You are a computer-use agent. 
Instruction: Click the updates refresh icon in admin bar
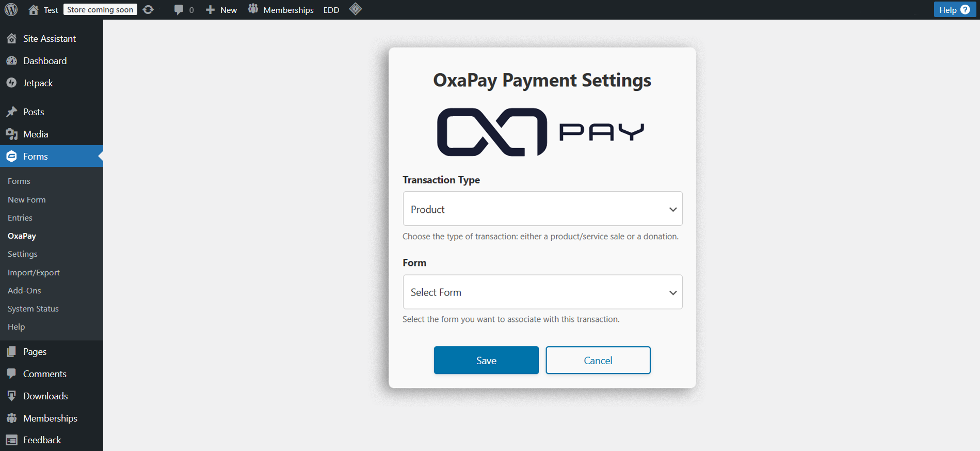(148, 10)
